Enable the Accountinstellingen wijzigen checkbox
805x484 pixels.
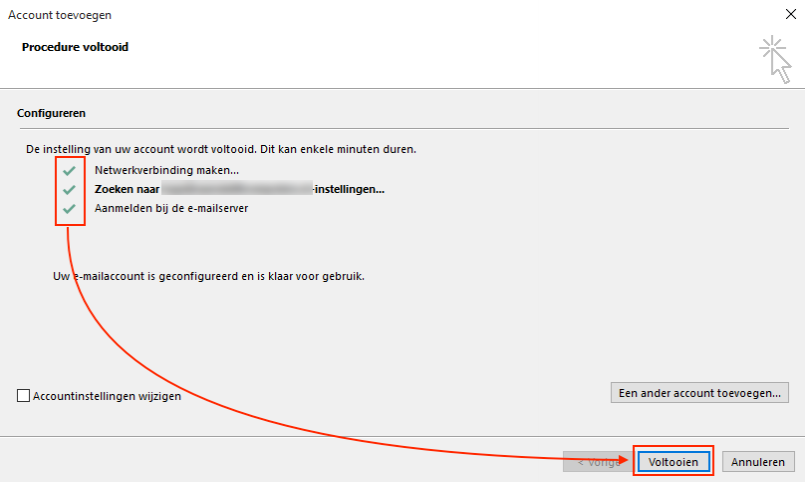coord(23,395)
